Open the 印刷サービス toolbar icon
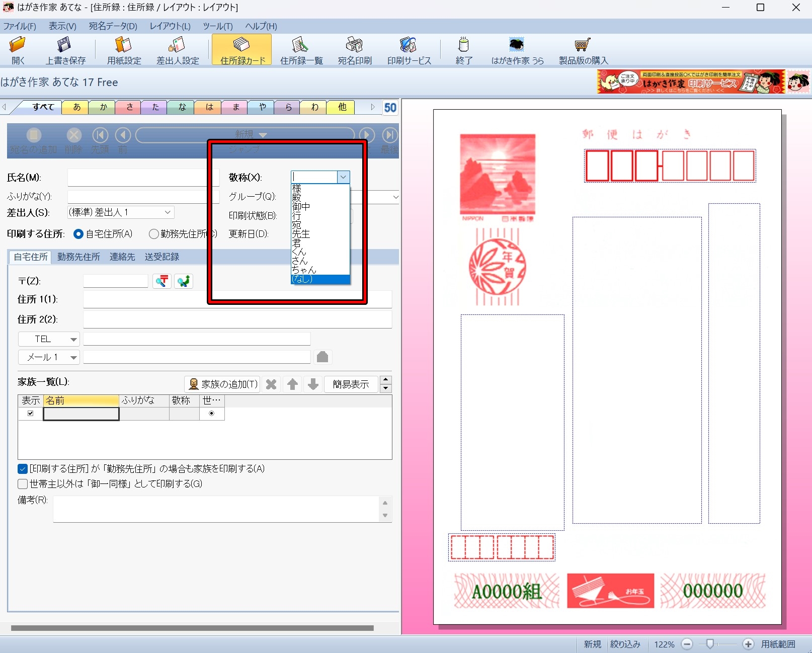Image resolution: width=812 pixels, height=653 pixels. click(x=409, y=50)
